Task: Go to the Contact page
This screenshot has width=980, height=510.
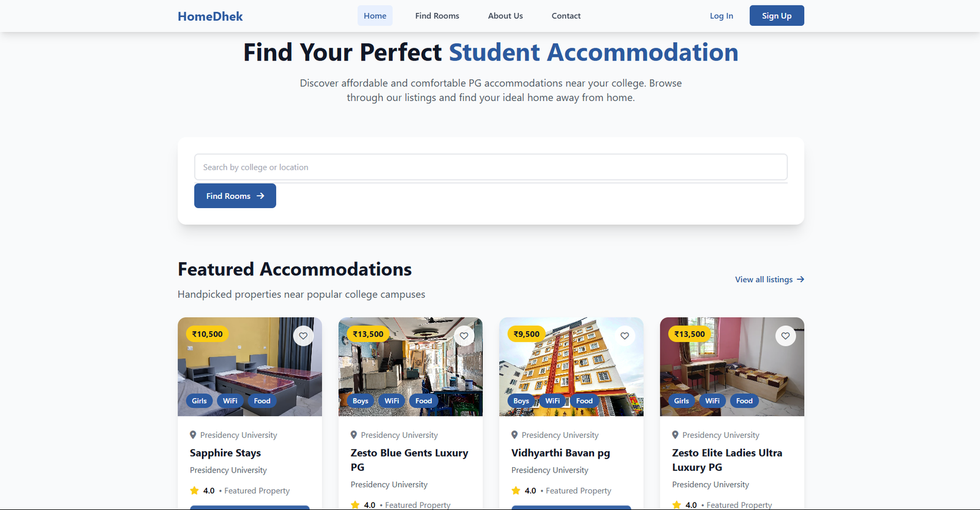Action: click(x=565, y=15)
